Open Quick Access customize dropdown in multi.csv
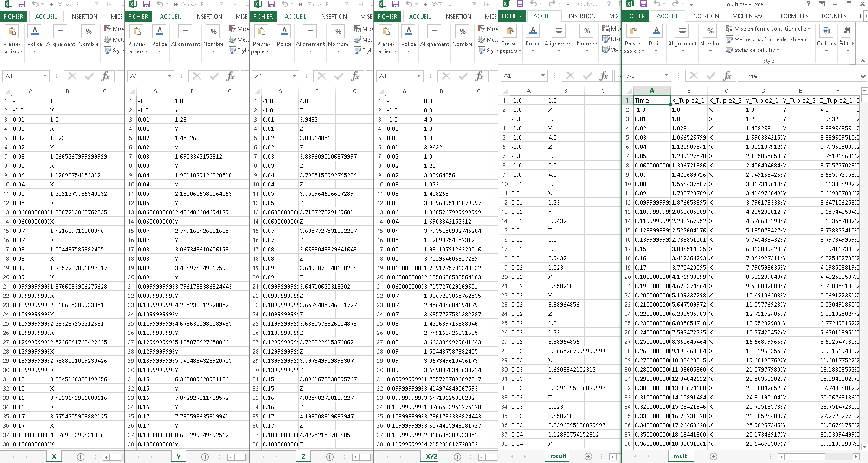Screen dimensions: 868x463 [691, 4]
